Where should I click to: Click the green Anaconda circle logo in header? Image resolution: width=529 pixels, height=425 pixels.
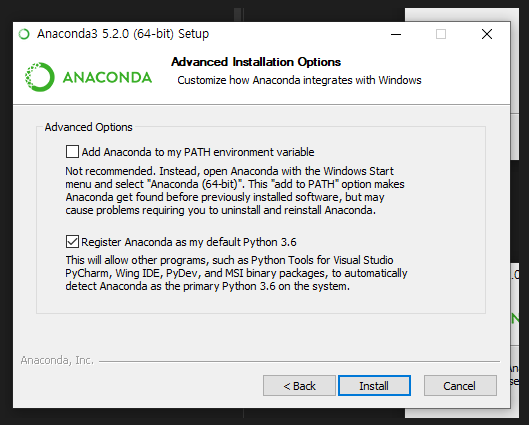[x=40, y=77]
